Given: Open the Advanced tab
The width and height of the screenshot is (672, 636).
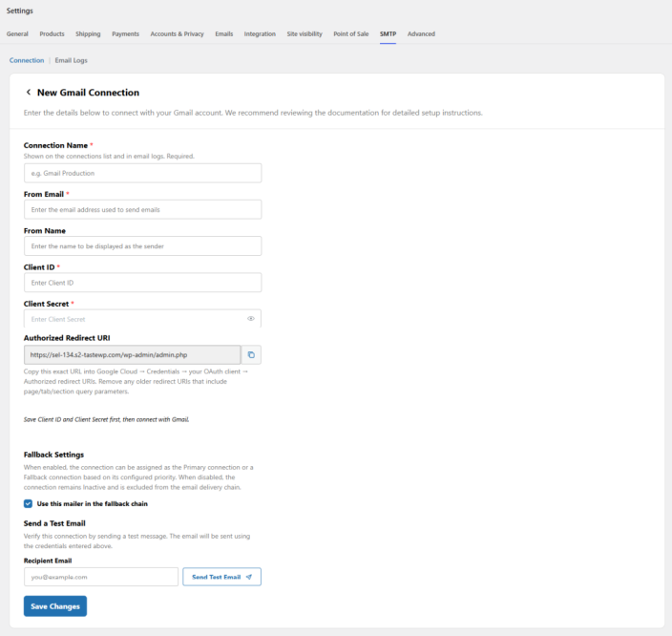Looking at the screenshot, I should (x=421, y=33).
